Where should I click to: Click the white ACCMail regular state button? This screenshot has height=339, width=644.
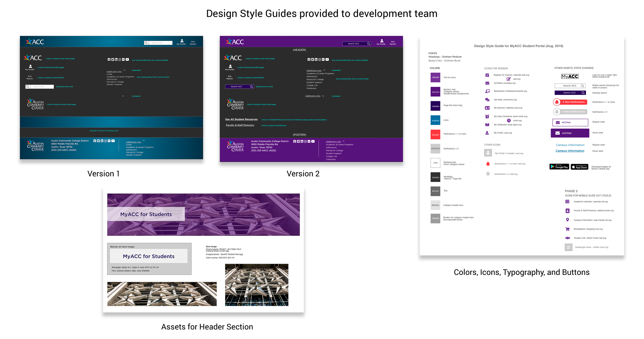[570, 123]
